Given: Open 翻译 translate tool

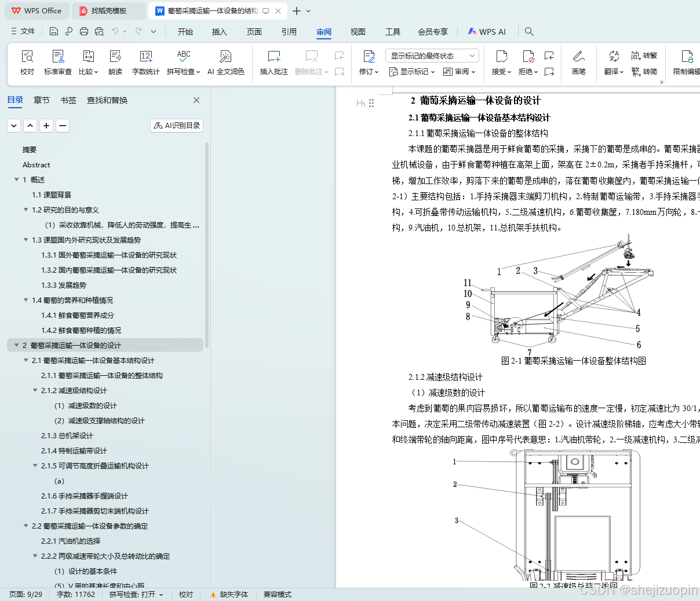Looking at the screenshot, I should tap(614, 63).
